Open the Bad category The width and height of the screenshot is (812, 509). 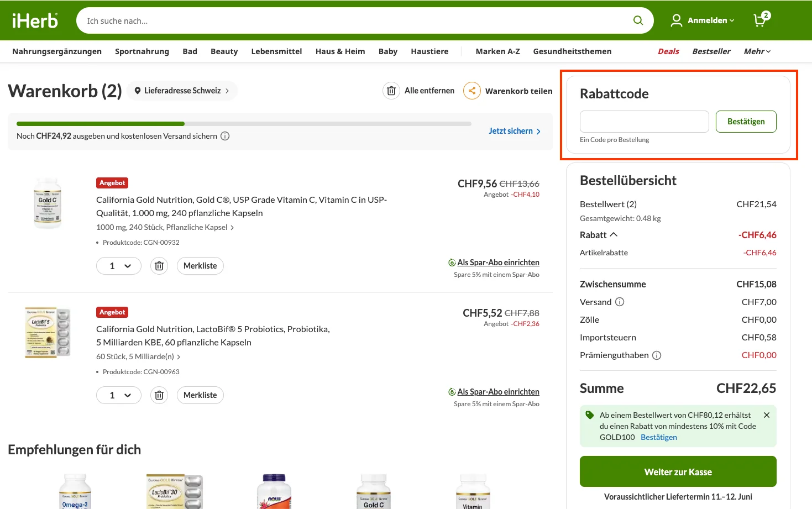click(x=190, y=51)
